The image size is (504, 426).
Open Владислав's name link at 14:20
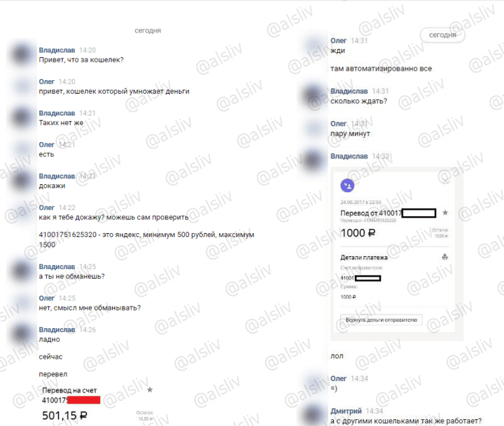57,50
